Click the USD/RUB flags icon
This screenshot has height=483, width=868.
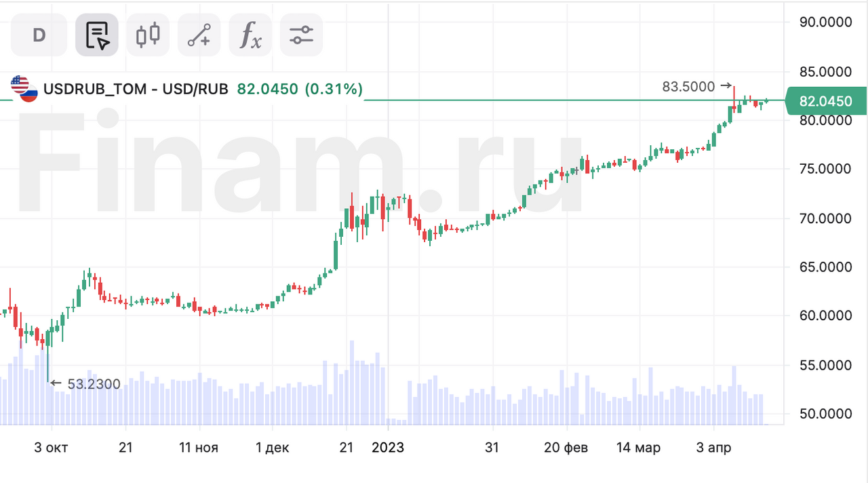24,89
